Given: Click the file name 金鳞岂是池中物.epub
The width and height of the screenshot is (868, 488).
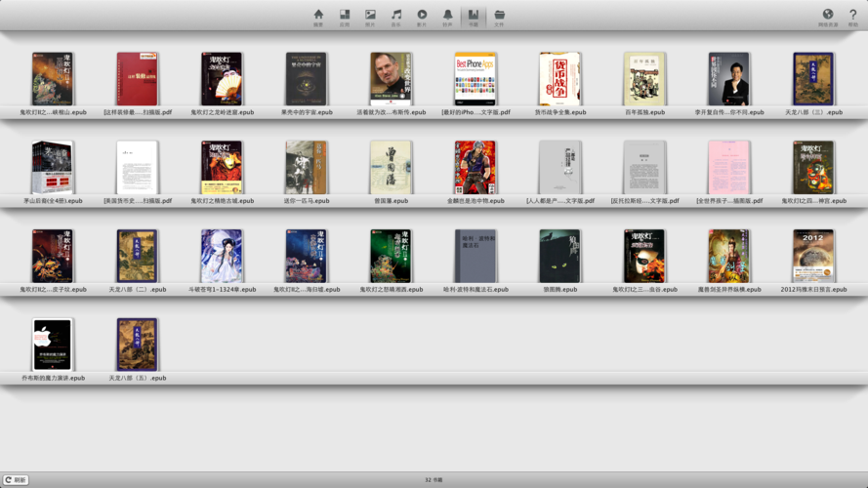Looking at the screenshot, I should point(475,201).
